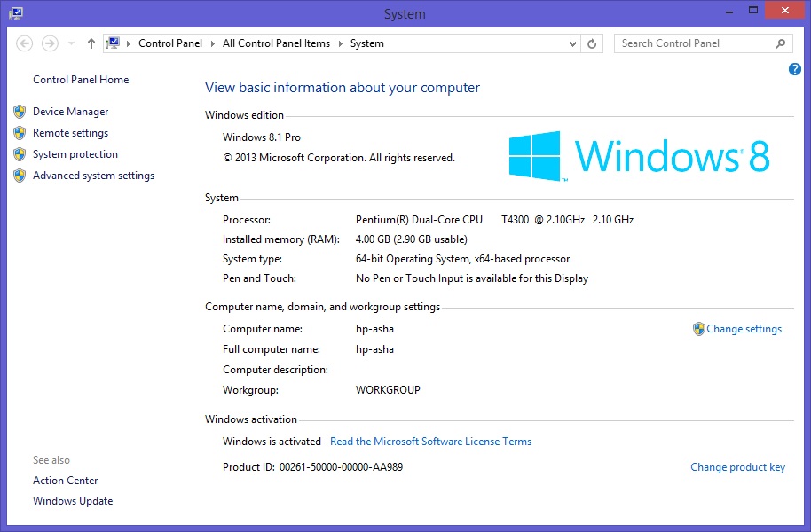Click the 4.00 GB (2.90 GB usable) value
This screenshot has height=532, width=811.
point(411,239)
